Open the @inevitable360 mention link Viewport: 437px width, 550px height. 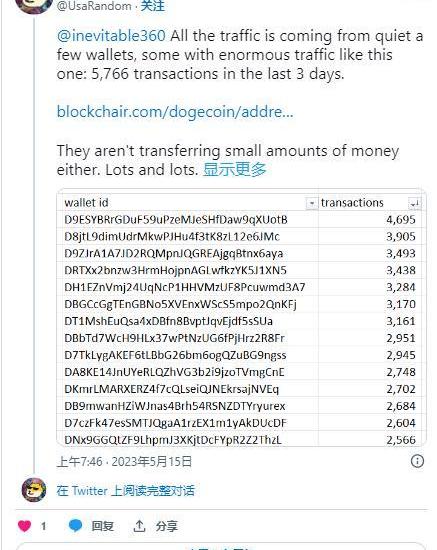pos(111,36)
